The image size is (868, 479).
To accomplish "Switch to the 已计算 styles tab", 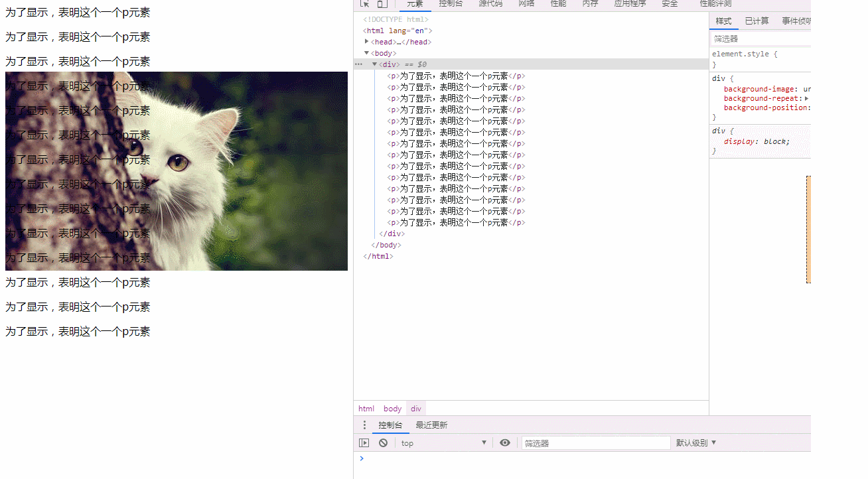I will (757, 21).
